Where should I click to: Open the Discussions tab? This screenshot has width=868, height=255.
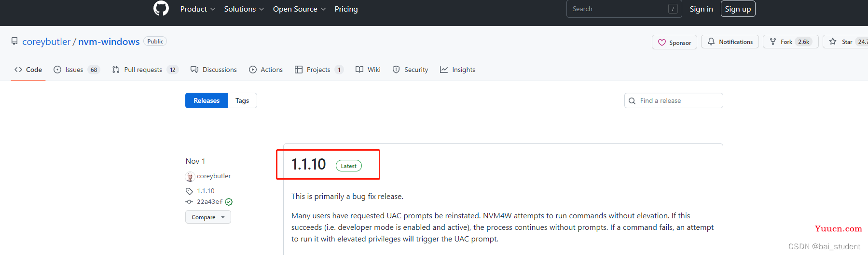click(x=213, y=70)
